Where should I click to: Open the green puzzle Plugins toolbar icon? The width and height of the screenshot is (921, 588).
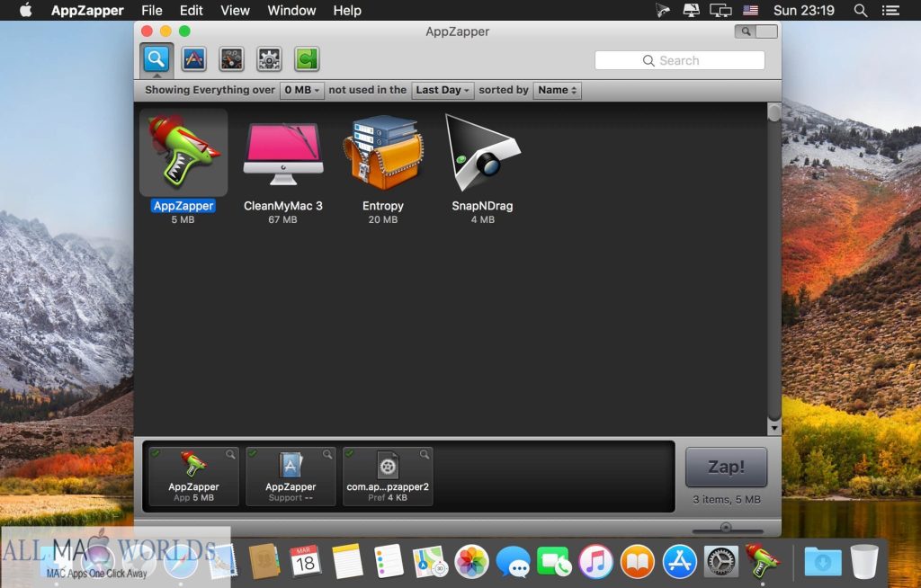click(307, 58)
